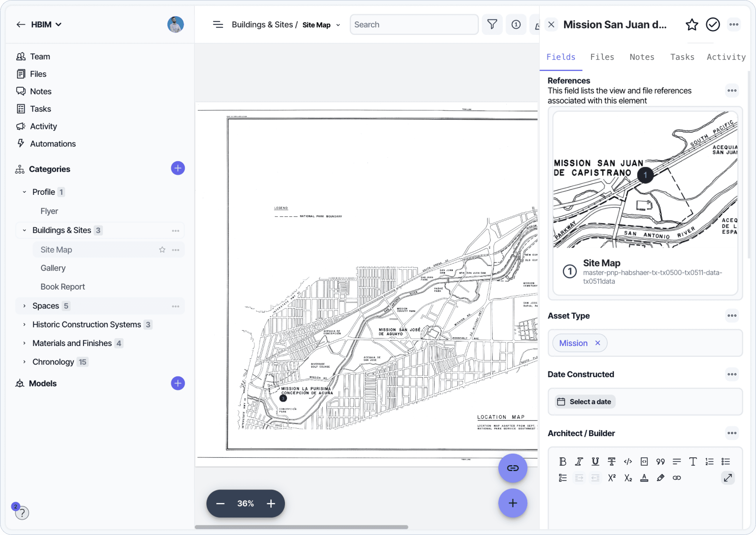Mark element complete with checkmark icon
Image resolution: width=756 pixels, height=535 pixels.
coord(712,24)
